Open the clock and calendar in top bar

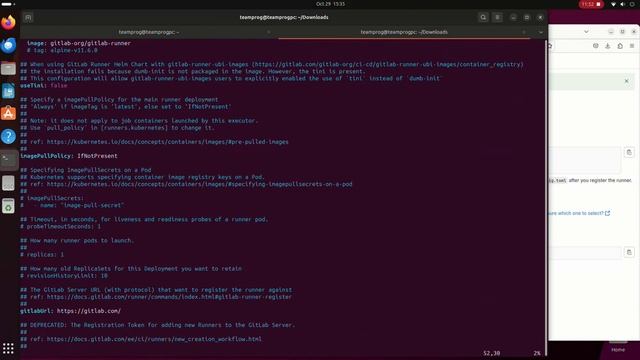[x=330, y=4]
